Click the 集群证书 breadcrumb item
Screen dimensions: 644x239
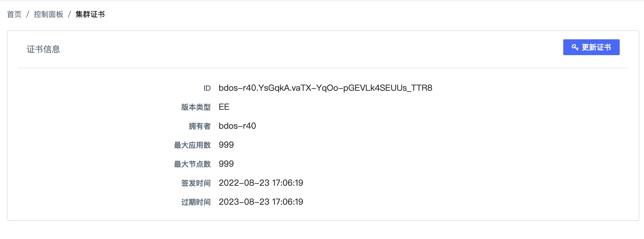coord(90,14)
